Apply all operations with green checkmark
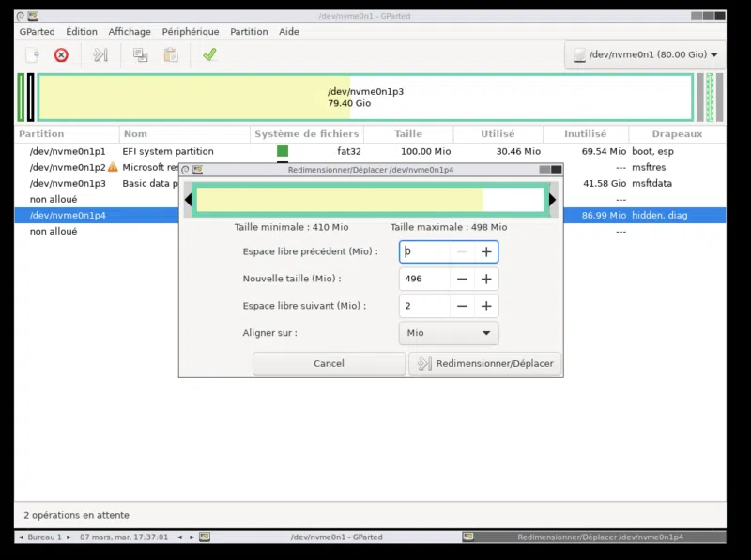Screen dimensions: 751x560 pos(209,55)
